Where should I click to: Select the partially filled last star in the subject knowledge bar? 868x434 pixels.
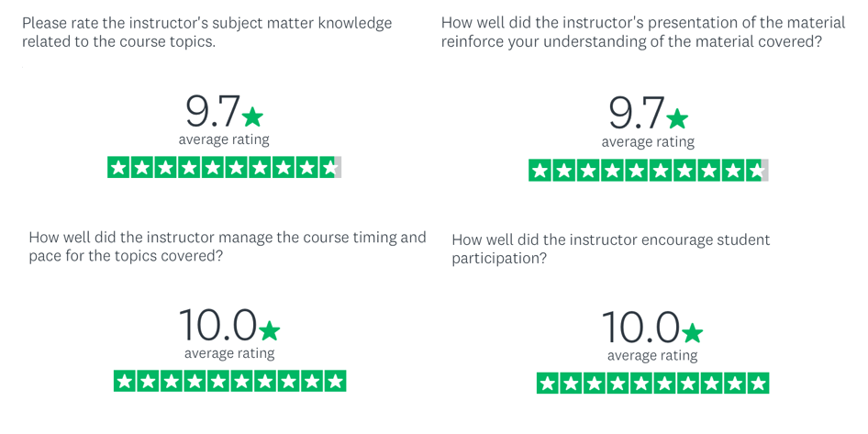pos(330,168)
